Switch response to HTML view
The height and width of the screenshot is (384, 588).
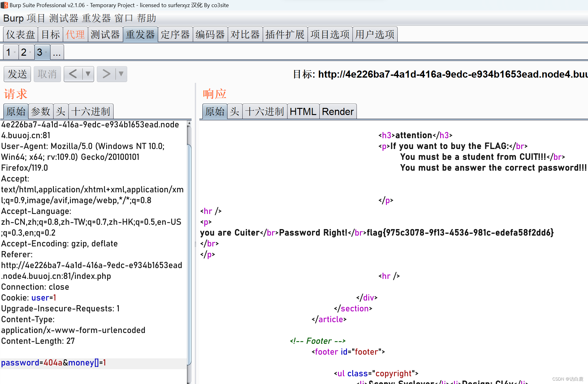303,111
